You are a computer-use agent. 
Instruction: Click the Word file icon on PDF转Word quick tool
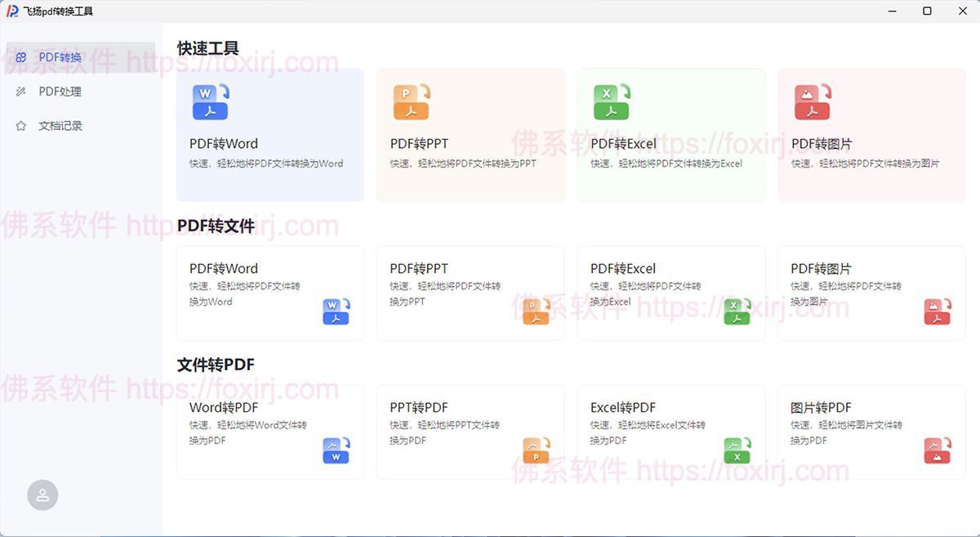pyautogui.click(x=211, y=99)
